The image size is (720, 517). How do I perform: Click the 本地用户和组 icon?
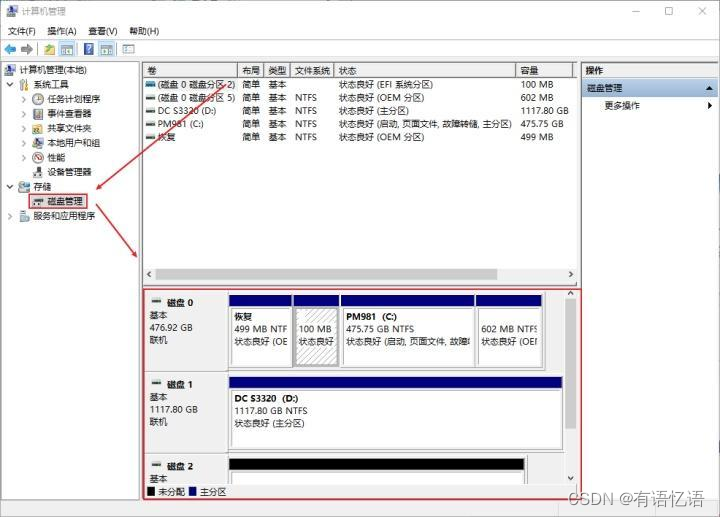38,143
